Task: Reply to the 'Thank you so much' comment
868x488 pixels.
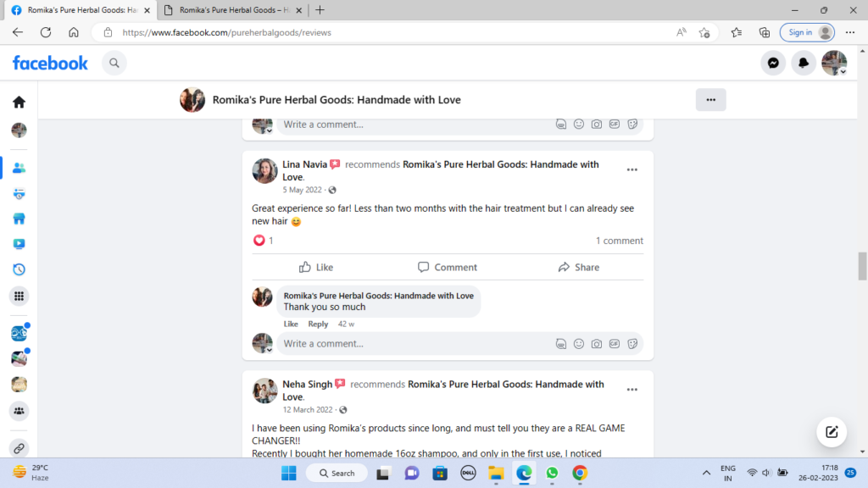Action: 318,324
